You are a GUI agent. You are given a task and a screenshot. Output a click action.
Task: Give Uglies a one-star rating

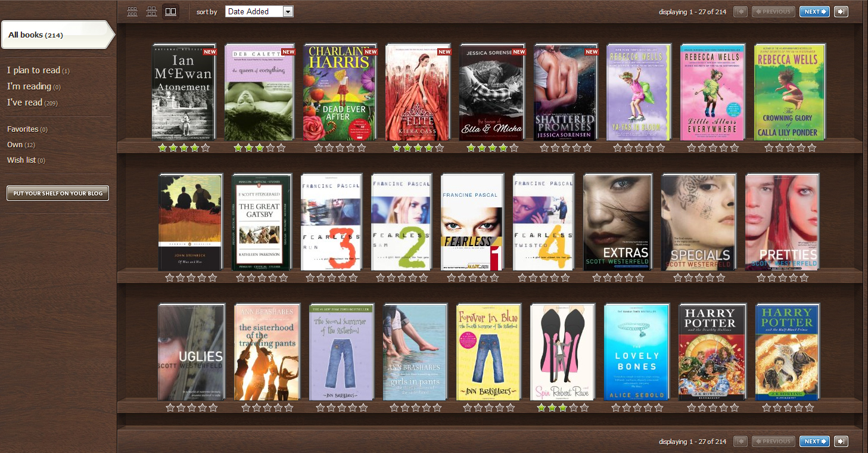170,408
